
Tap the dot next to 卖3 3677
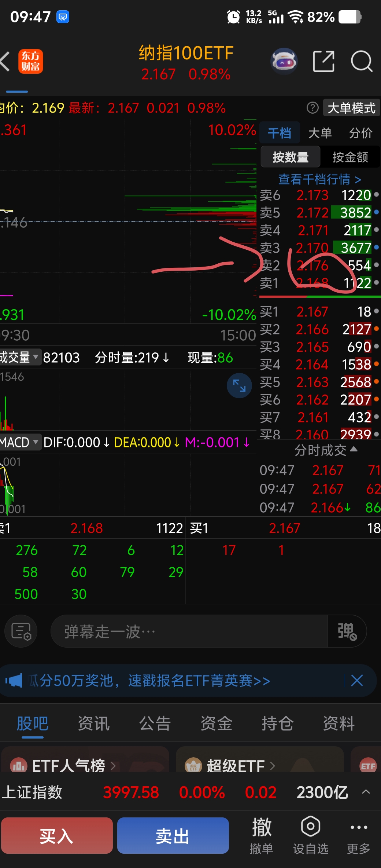click(x=376, y=247)
